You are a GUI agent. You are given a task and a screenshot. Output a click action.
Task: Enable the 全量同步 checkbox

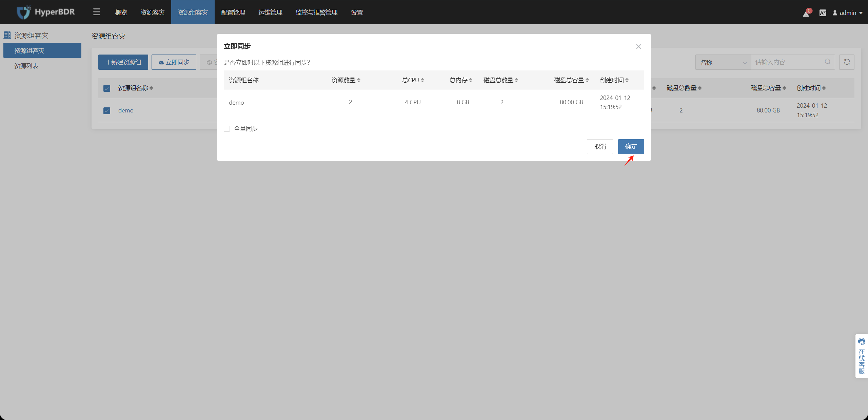pos(227,129)
